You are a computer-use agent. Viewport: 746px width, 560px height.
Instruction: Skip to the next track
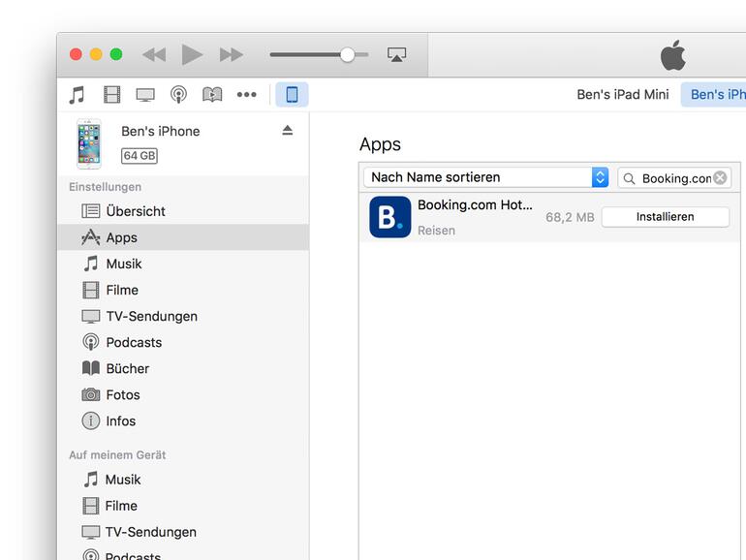(231, 55)
